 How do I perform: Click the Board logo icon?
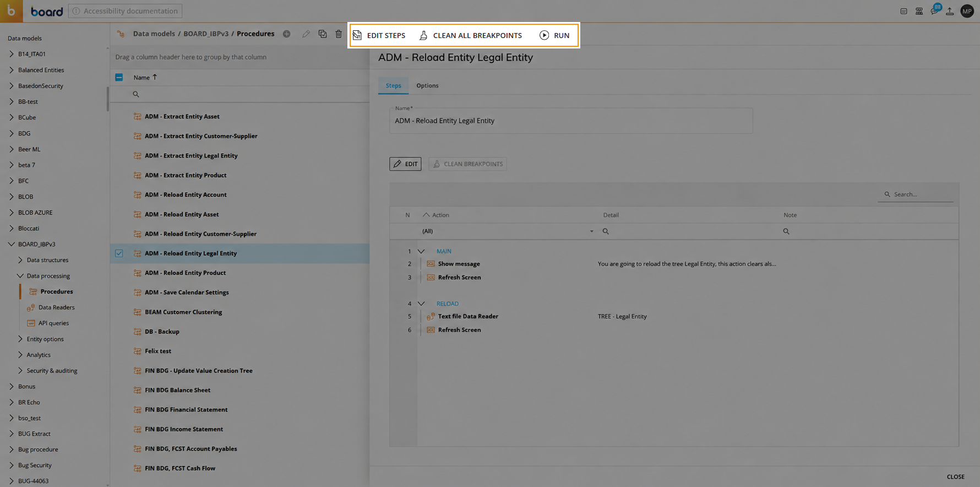(11, 11)
